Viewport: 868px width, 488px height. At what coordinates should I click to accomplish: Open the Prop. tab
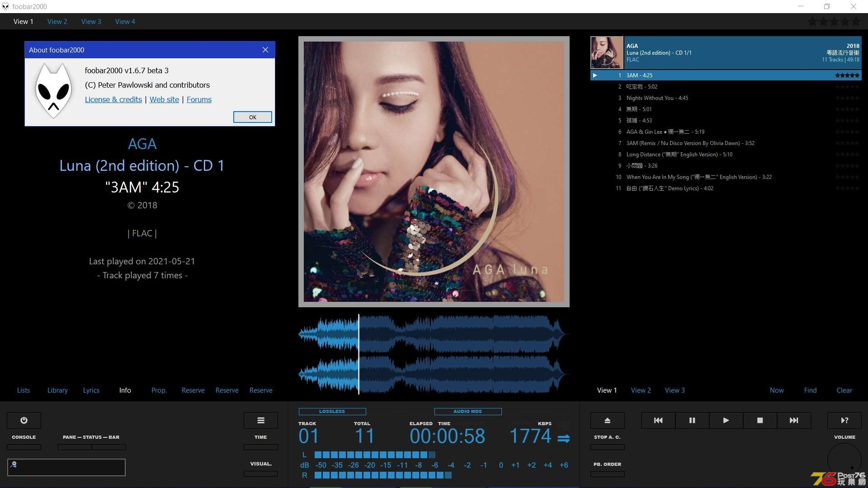(159, 390)
